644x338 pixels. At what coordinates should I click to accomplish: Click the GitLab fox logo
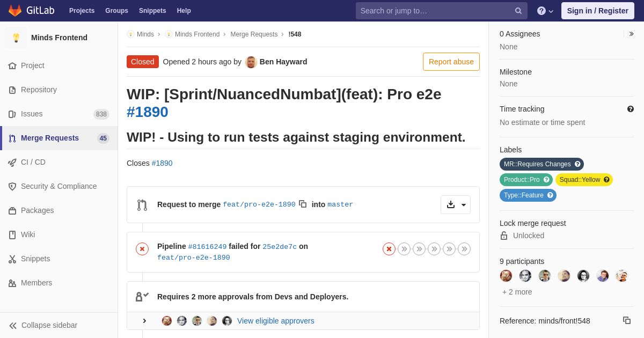[x=15, y=11]
